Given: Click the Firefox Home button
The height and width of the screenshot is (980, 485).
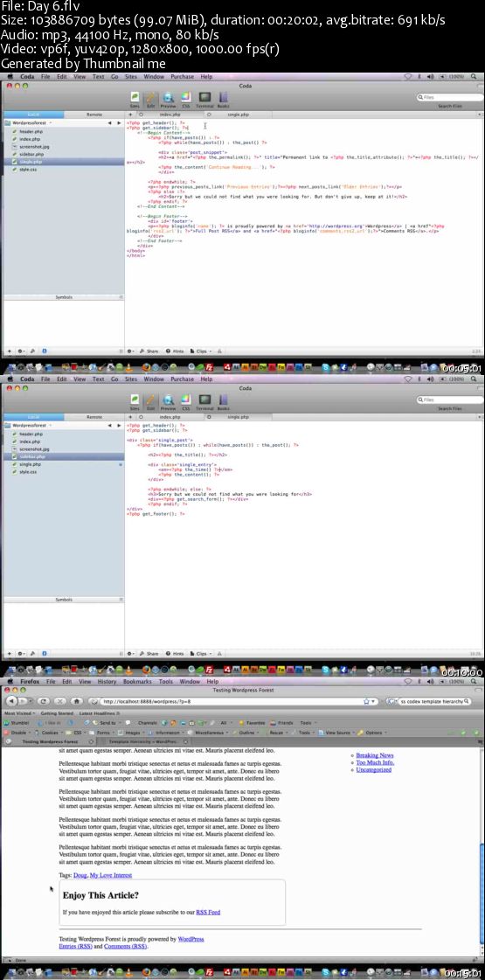Looking at the screenshot, I should click(x=77, y=701).
